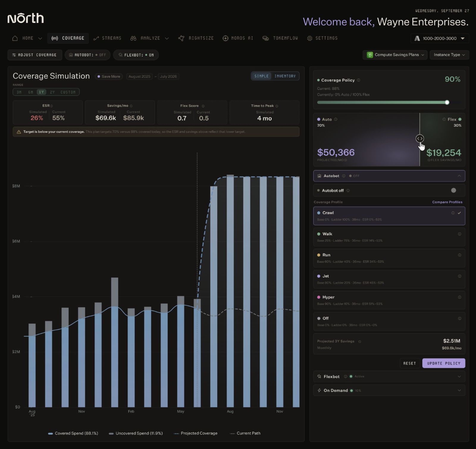This screenshot has height=449, width=476.
Task: Click the Auto/Flex split divider handle
Action: coord(419,138)
